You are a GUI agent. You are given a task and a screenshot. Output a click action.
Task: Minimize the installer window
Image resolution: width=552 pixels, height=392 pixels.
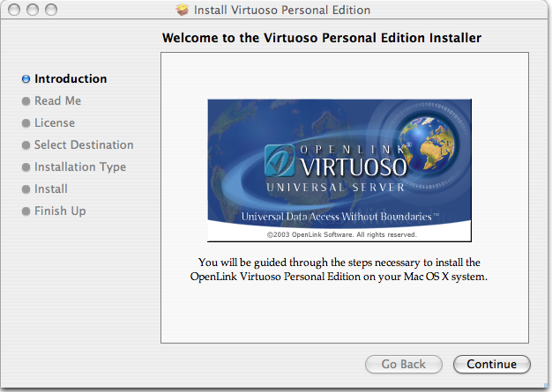(33, 10)
